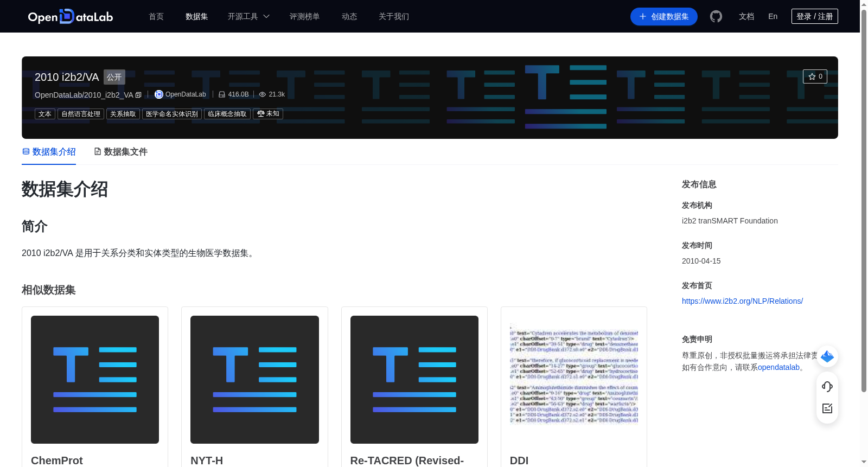Select the 文本 tag
This screenshot has width=868, height=467.
[x=45, y=114]
